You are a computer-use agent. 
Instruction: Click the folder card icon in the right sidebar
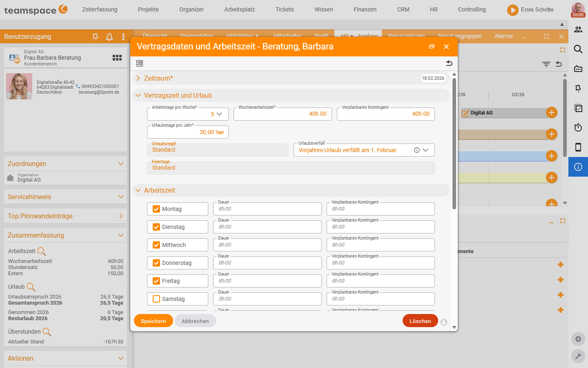578,69
